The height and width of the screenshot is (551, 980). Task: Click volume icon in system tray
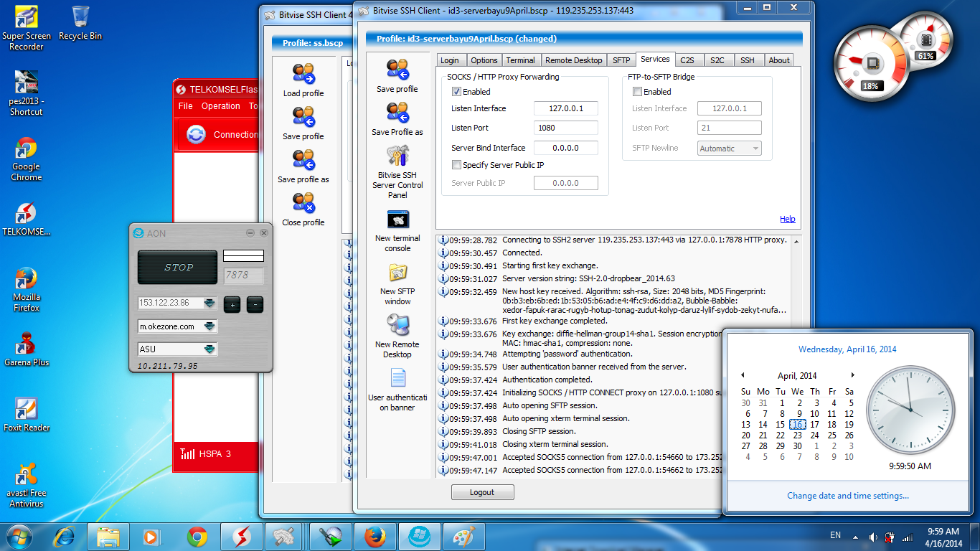coord(872,537)
